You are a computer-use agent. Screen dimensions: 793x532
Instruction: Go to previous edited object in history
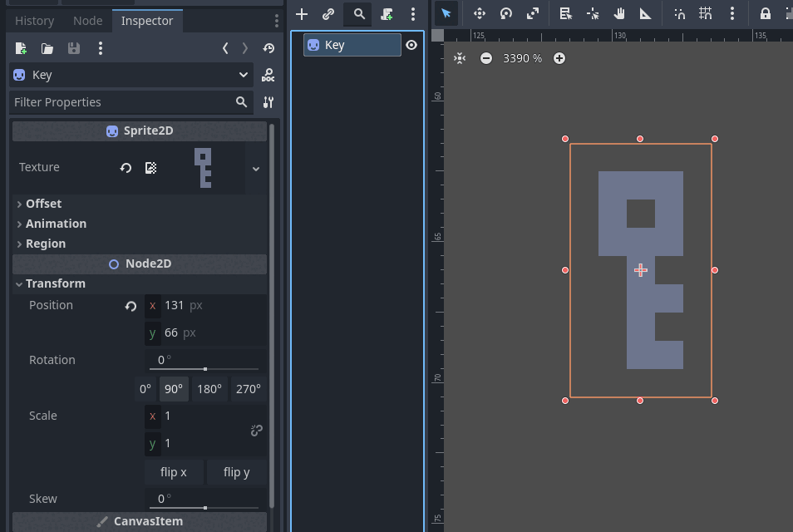coord(225,48)
